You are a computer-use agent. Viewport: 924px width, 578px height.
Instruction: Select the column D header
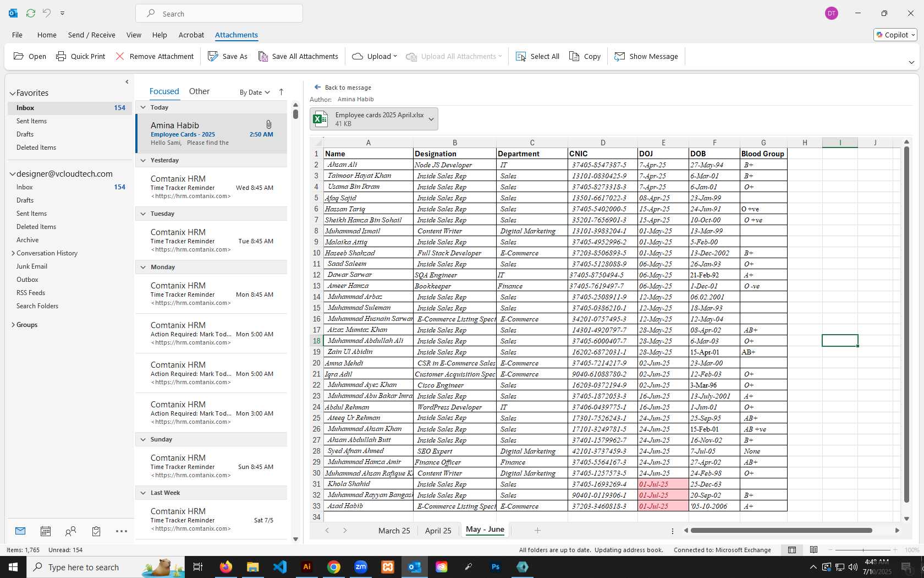[x=603, y=143]
